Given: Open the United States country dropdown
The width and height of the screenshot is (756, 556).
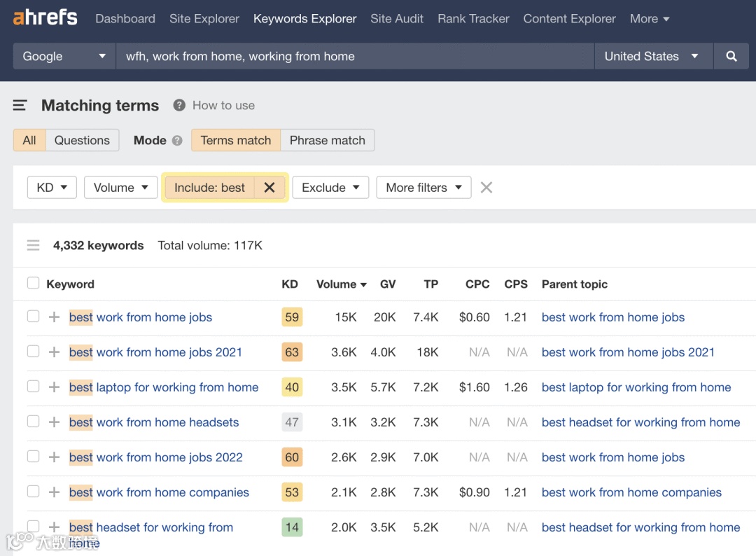Looking at the screenshot, I should click(653, 56).
